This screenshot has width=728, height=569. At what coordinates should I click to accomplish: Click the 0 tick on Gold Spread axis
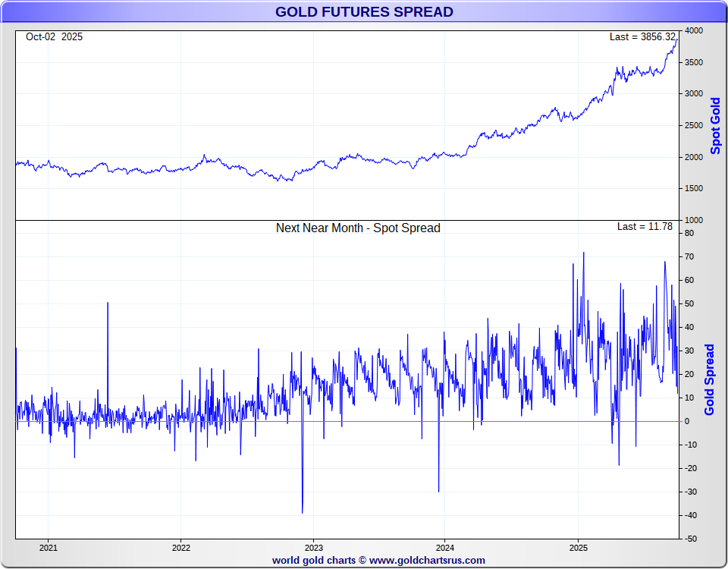click(x=688, y=421)
